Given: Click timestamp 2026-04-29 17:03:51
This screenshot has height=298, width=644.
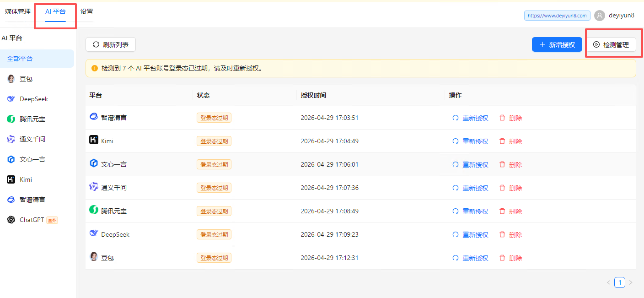Looking at the screenshot, I should pos(329,118).
